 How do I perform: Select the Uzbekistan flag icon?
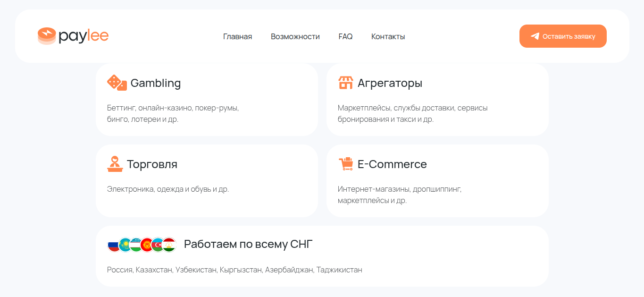[136, 245]
